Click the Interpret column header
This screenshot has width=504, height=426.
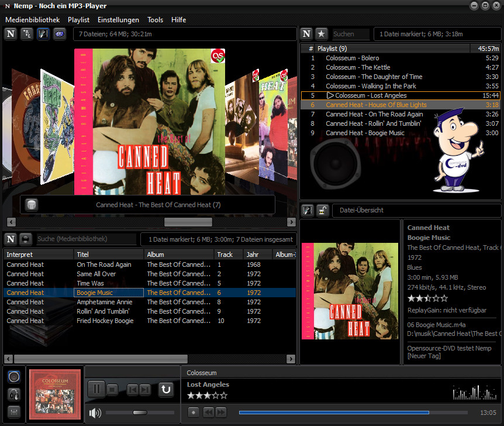click(x=38, y=255)
